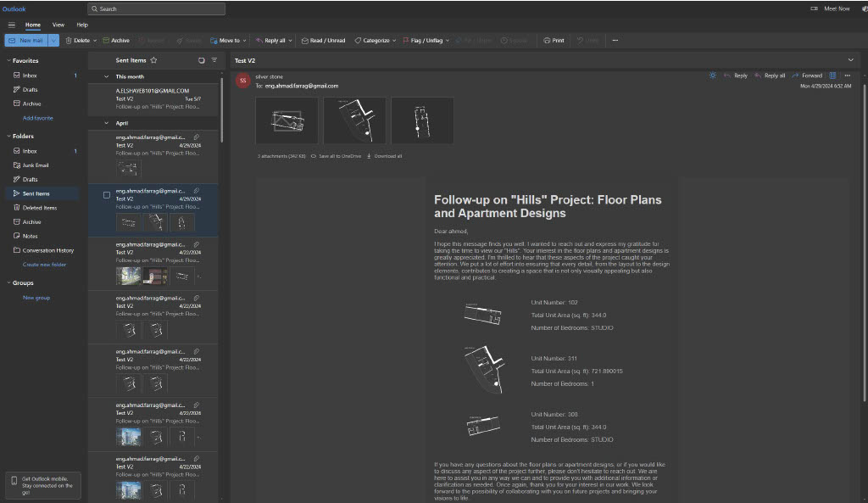Click the hamburger navigation pane icon
868x503 pixels.
click(x=12, y=25)
